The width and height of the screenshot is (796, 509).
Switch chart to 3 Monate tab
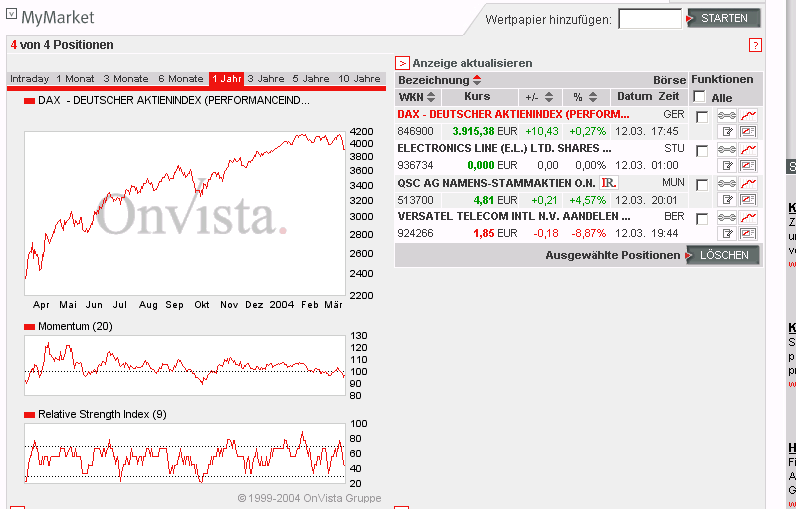126,79
